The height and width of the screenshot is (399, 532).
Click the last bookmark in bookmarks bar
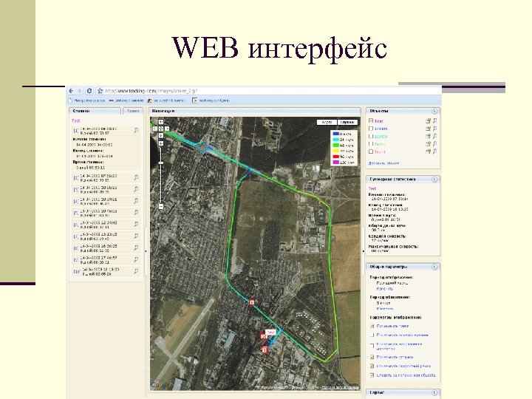[211, 100]
